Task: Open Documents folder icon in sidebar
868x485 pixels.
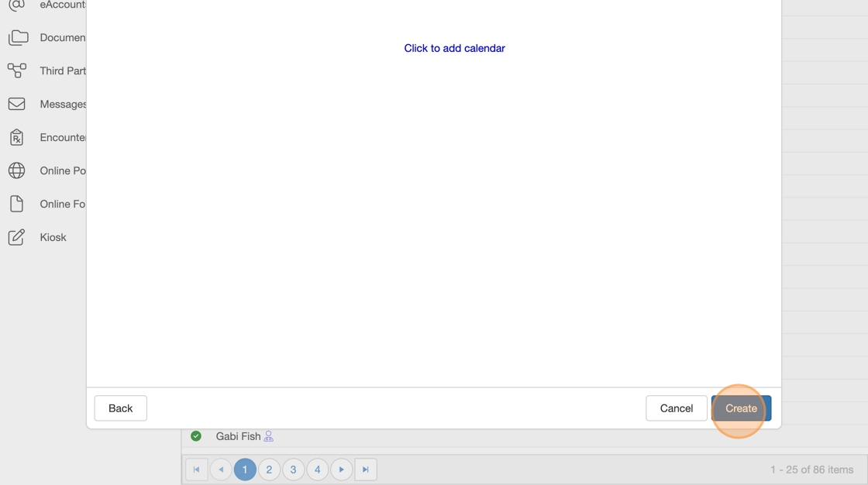Action: [x=18, y=37]
